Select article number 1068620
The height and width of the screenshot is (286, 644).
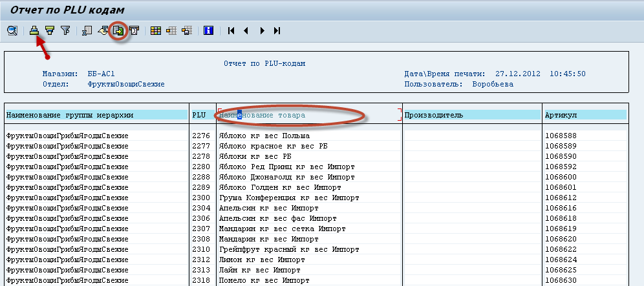point(561,240)
